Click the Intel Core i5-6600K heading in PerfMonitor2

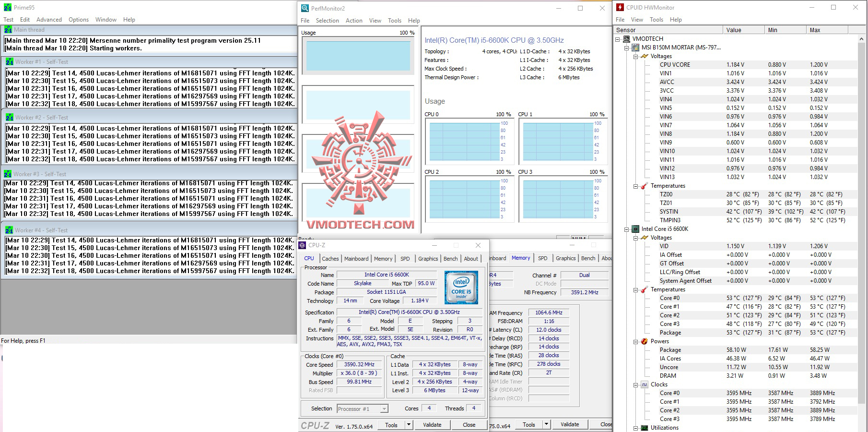click(494, 40)
